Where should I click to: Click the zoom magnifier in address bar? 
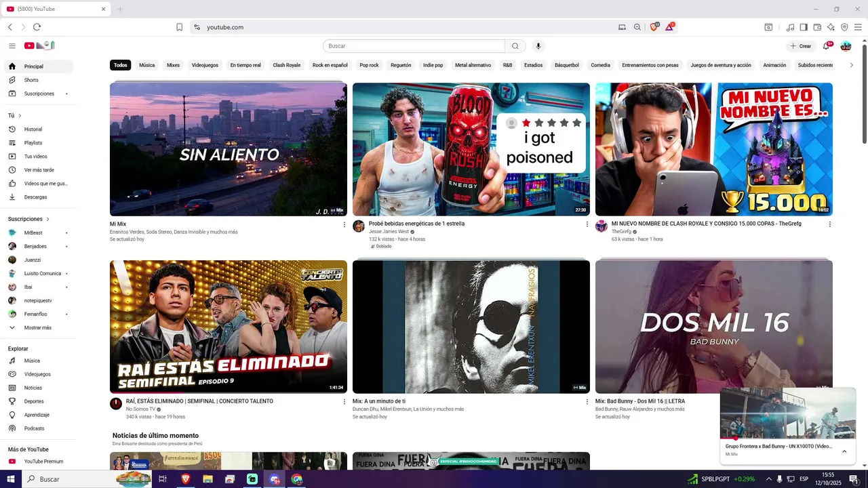pyautogui.click(x=637, y=27)
